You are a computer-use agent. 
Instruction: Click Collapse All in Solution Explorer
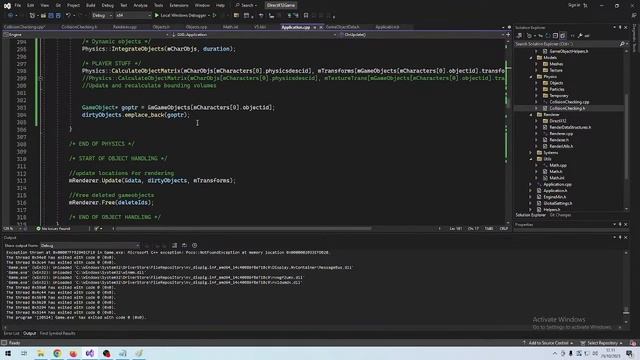[555, 36]
